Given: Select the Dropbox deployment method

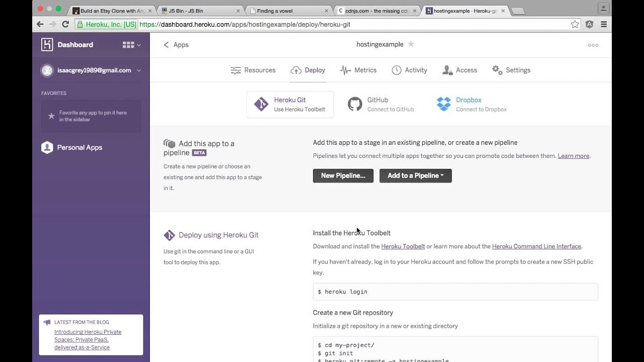Looking at the screenshot, I should click(471, 105).
